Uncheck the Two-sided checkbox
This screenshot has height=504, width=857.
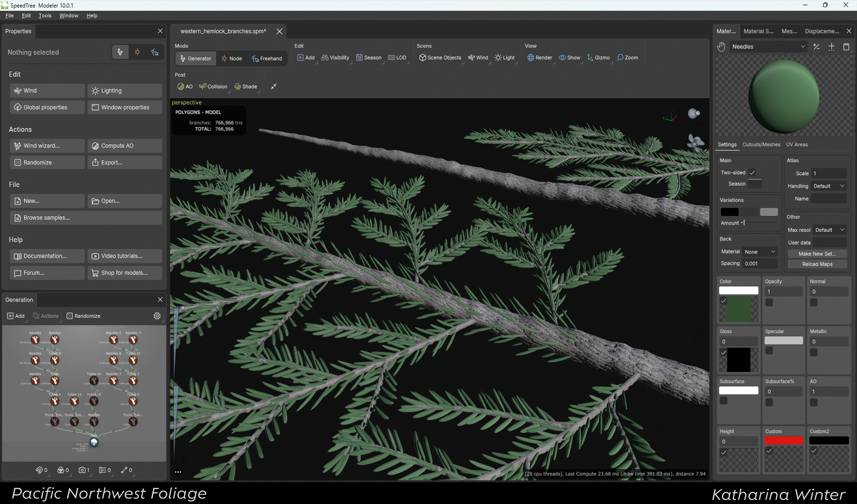pyautogui.click(x=753, y=172)
